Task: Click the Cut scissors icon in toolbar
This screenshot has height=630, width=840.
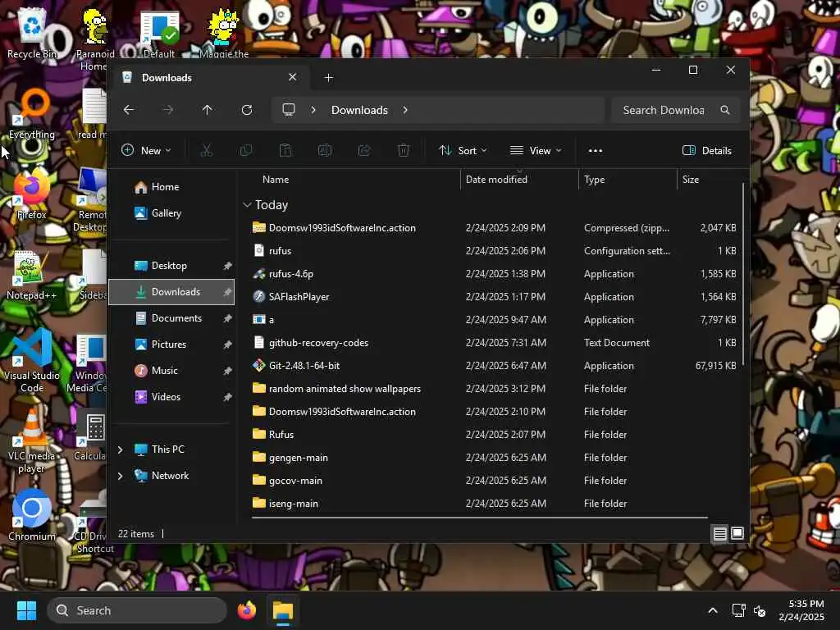Action: [x=206, y=151]
